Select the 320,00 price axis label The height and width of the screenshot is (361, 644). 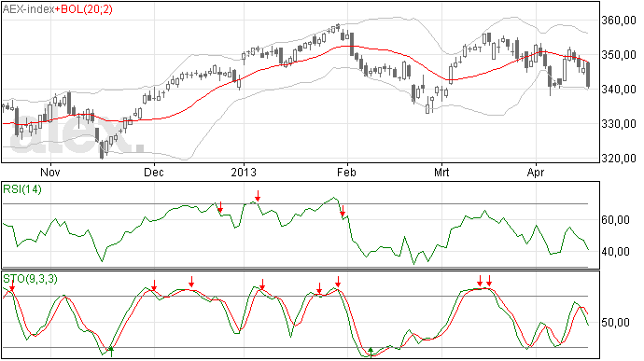click(x=619, y=159)
